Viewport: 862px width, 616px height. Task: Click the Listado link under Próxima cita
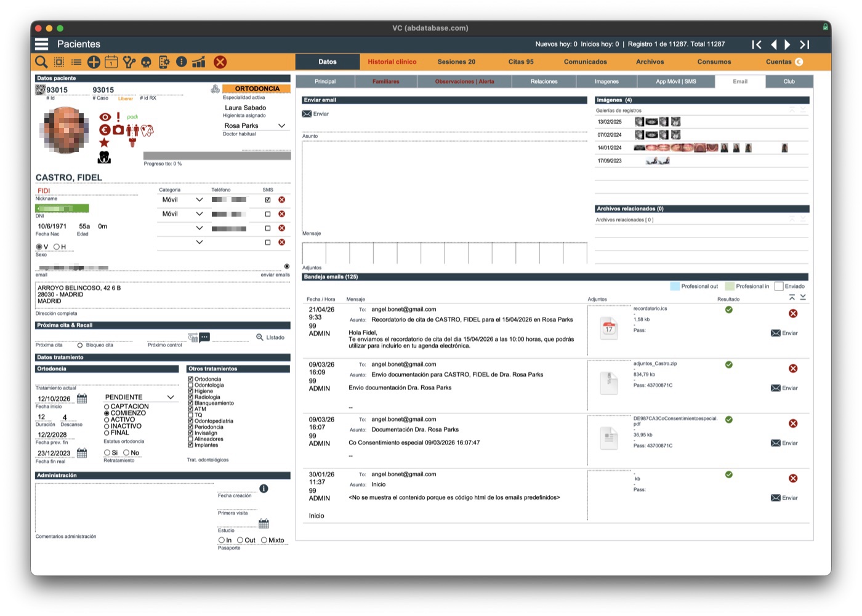(x=270, y=337)
